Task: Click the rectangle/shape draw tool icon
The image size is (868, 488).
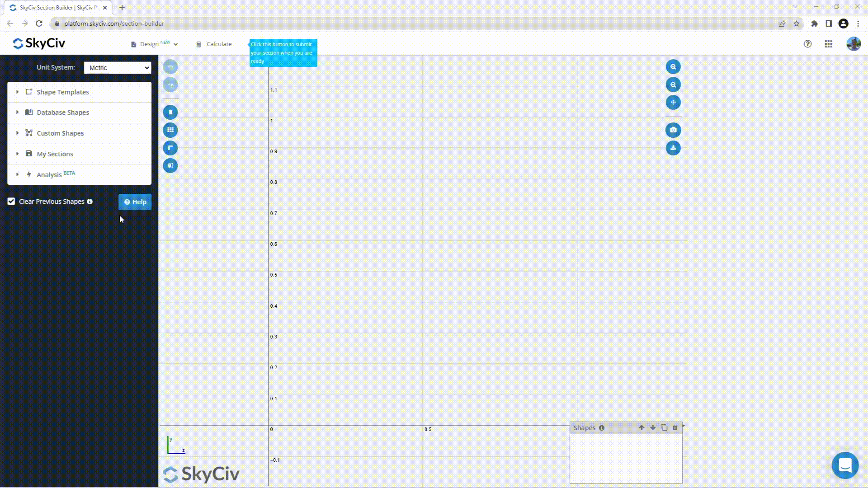Action: (x=170, y=112)
